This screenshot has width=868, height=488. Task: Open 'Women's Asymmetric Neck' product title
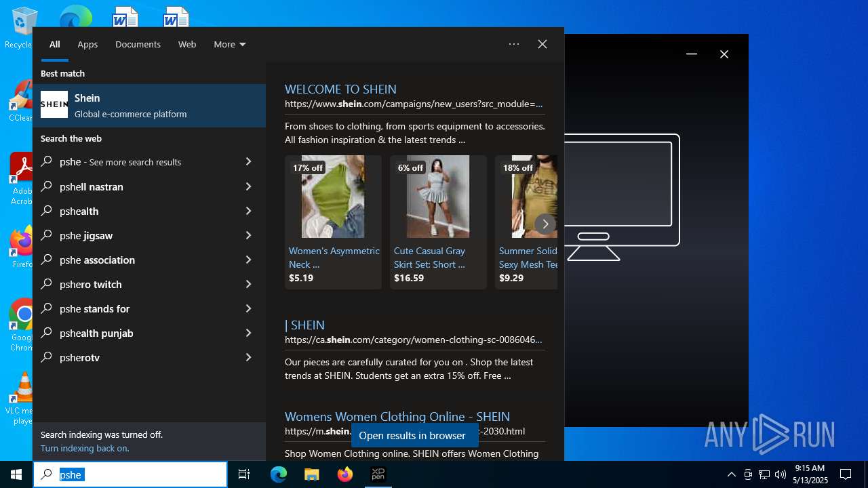[x=334, y=258]
